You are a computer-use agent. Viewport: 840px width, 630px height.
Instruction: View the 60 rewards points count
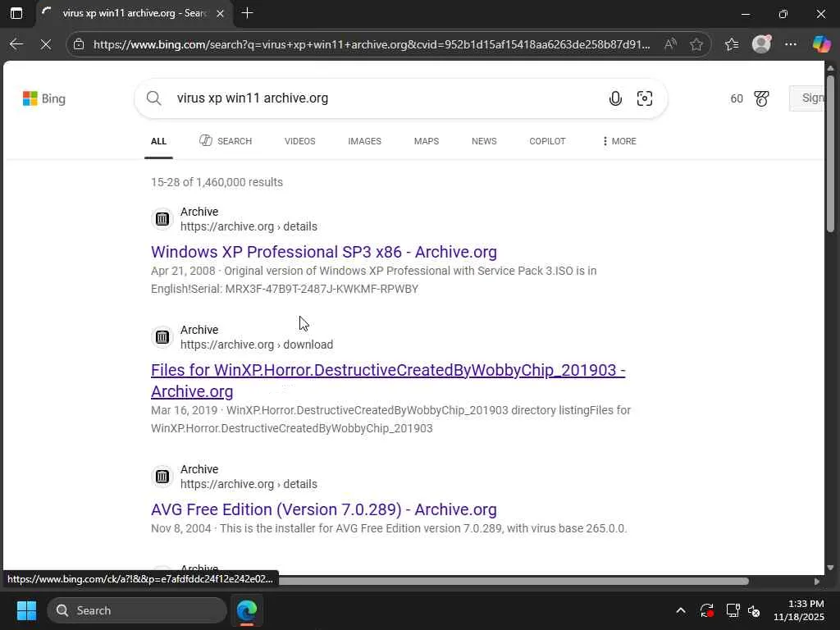click(x=737, y=98)
